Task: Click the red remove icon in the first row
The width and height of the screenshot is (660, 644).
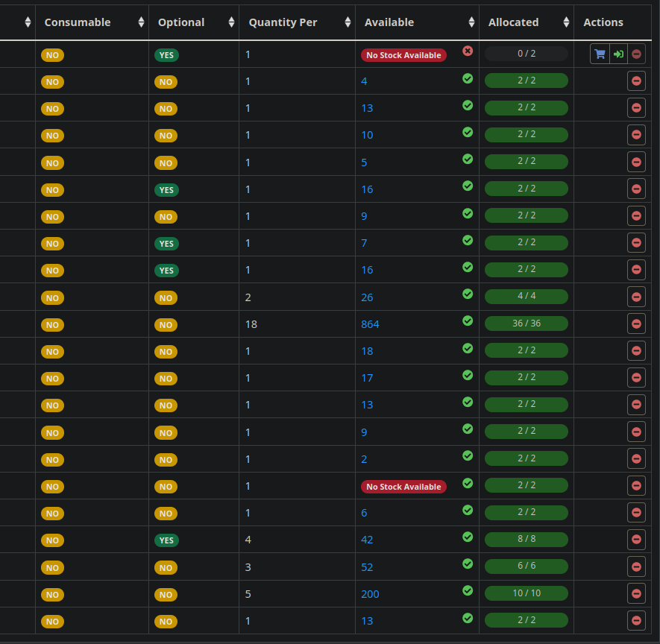Action: (x=637, y=54)
